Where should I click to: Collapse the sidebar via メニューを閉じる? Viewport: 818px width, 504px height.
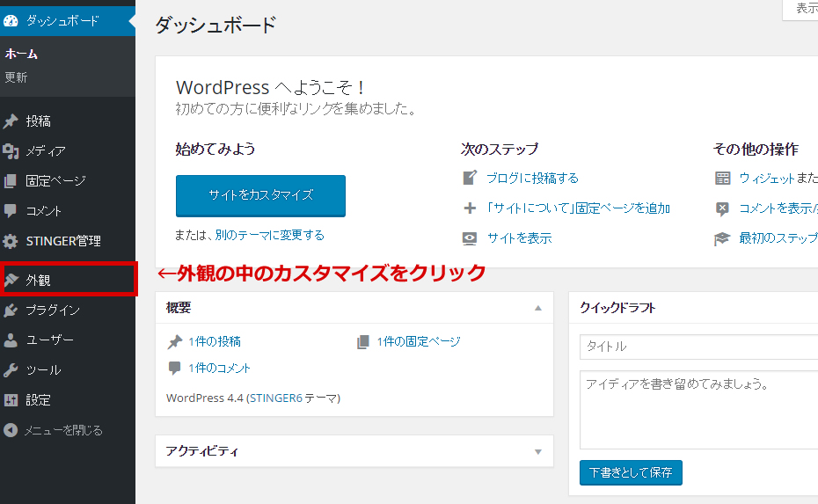53,430
